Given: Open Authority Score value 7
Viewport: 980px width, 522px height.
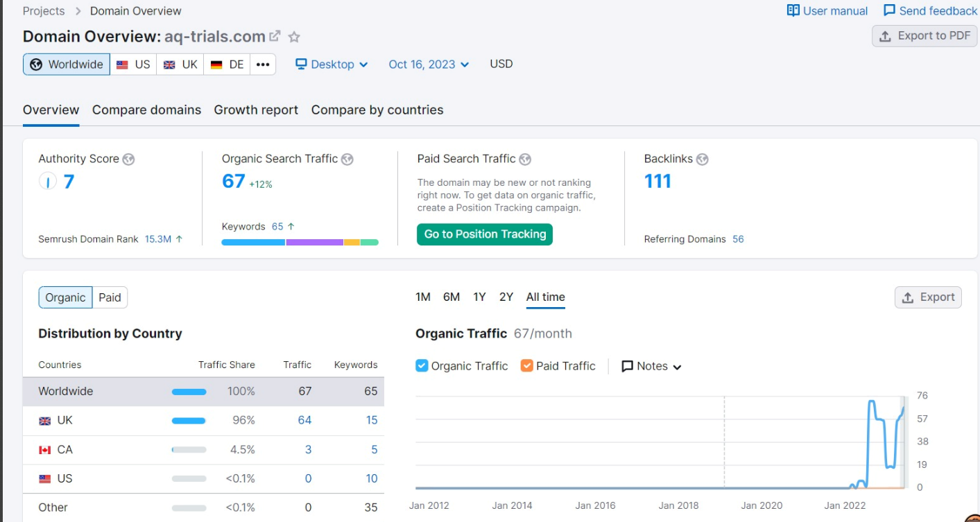Looking at the screenshot, I should [x=69, y=182].
